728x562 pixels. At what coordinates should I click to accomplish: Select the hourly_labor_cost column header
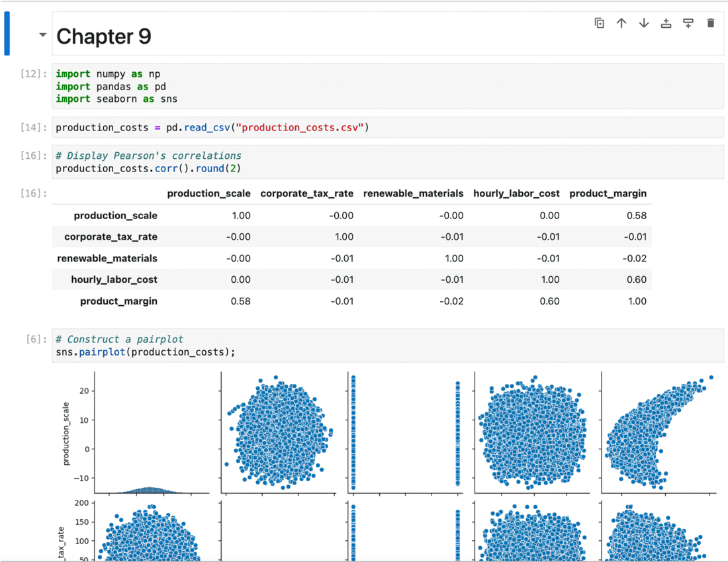[x=516, y=193]
